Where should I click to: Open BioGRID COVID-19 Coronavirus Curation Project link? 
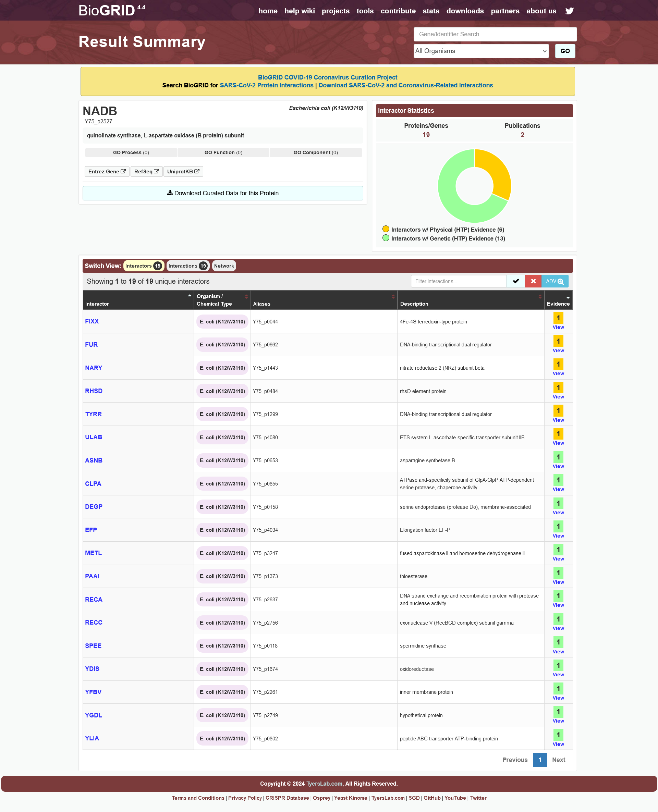click(328, 77)
